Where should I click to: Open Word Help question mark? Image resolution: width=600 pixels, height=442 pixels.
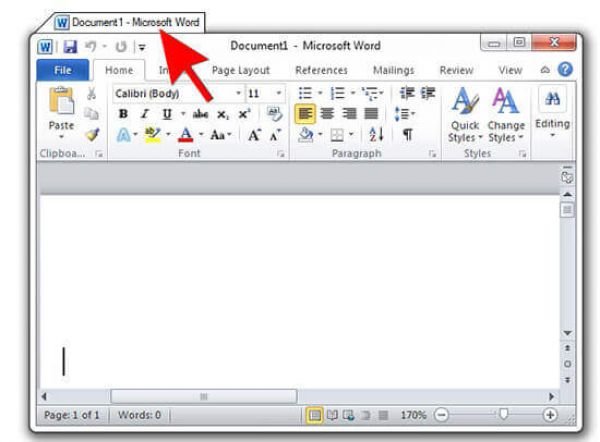565,70
